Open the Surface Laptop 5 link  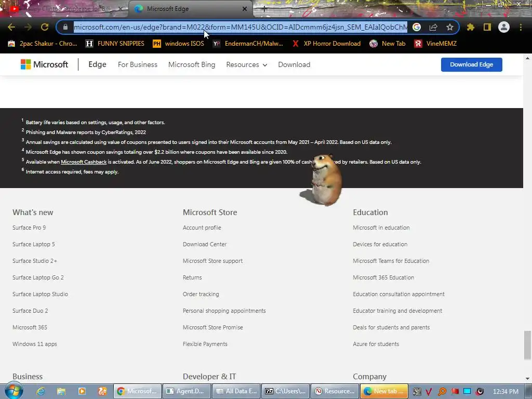(x=34, y=244)
